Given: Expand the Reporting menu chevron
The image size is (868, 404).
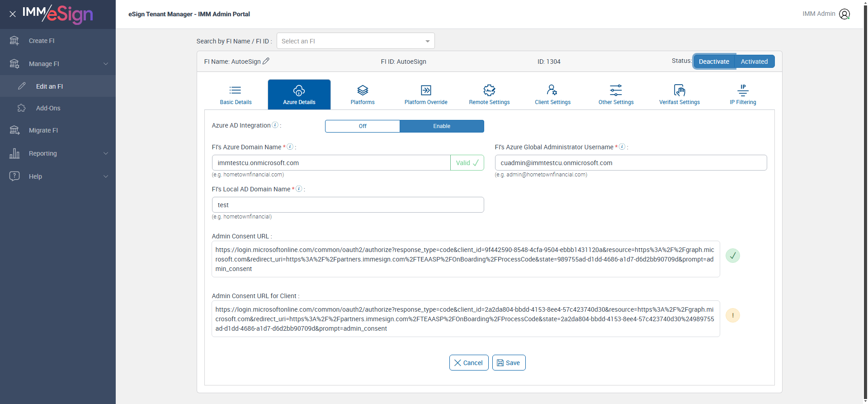Looking at the screenshot, I should [x=106, y=153].
